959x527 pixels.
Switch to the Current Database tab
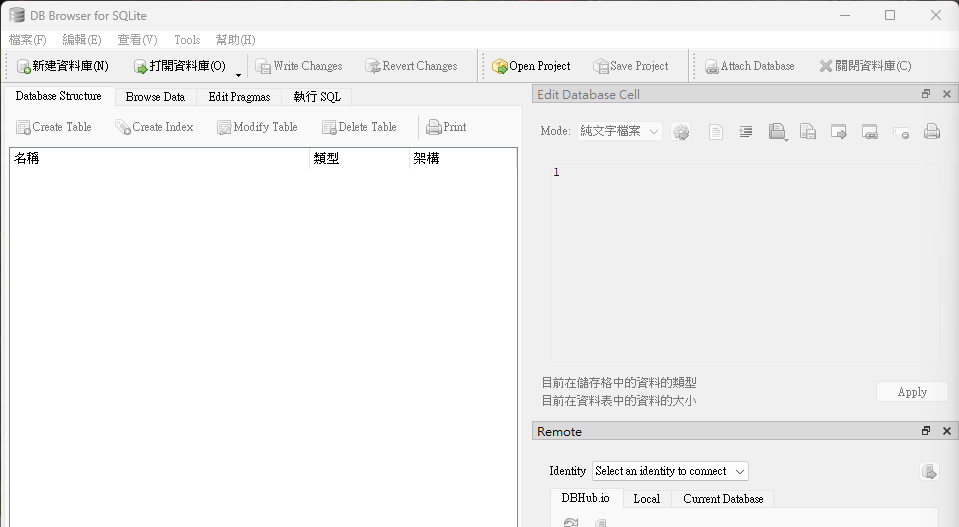tap(723, 499)
